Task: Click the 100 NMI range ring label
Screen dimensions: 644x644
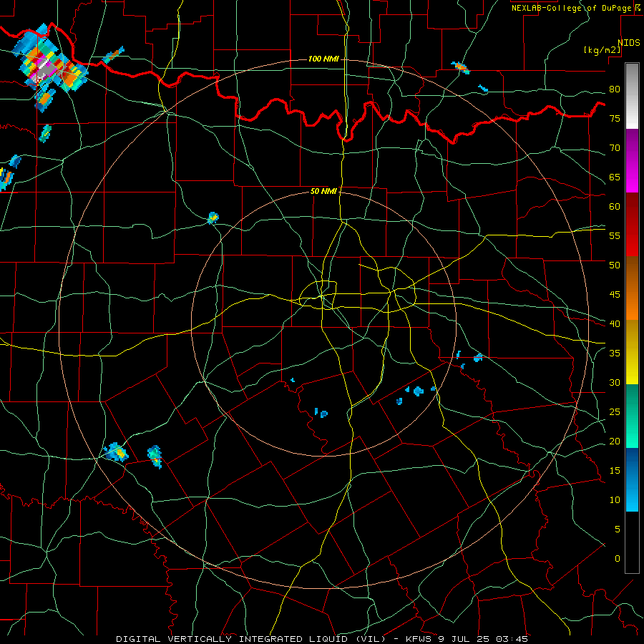Action: coord(323,59)
